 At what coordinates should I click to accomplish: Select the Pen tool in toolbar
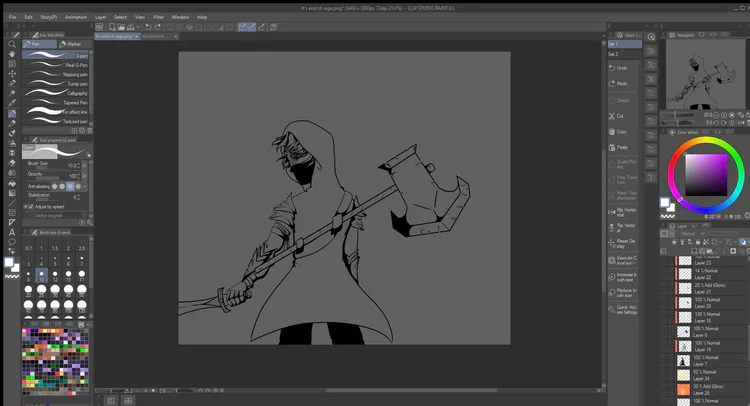click(x=12, y=114)
